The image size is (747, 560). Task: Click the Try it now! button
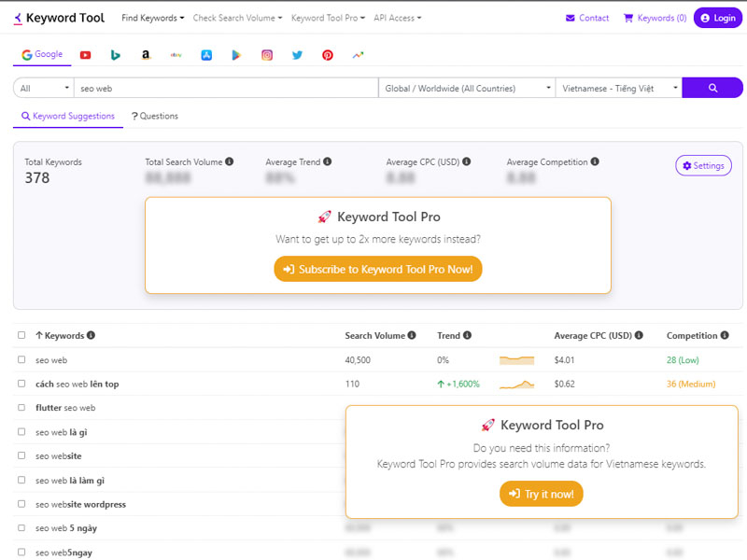coord(542,494)
